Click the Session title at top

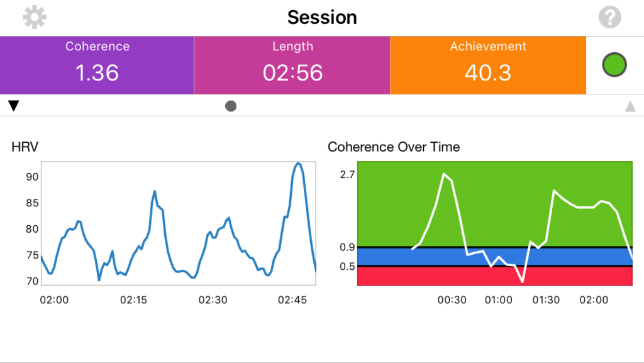[322, 17]
